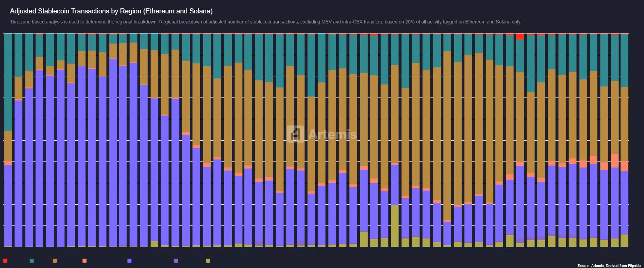
Task: Click the timezone analysis subtitle description
Action: coord(265,22)
